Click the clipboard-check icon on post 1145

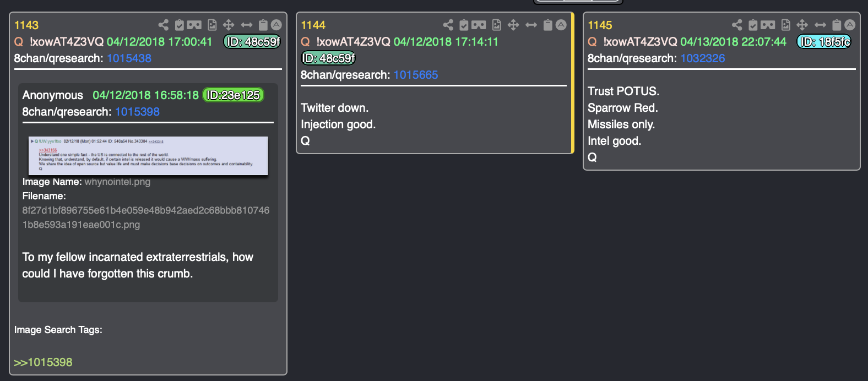point(753,25)
